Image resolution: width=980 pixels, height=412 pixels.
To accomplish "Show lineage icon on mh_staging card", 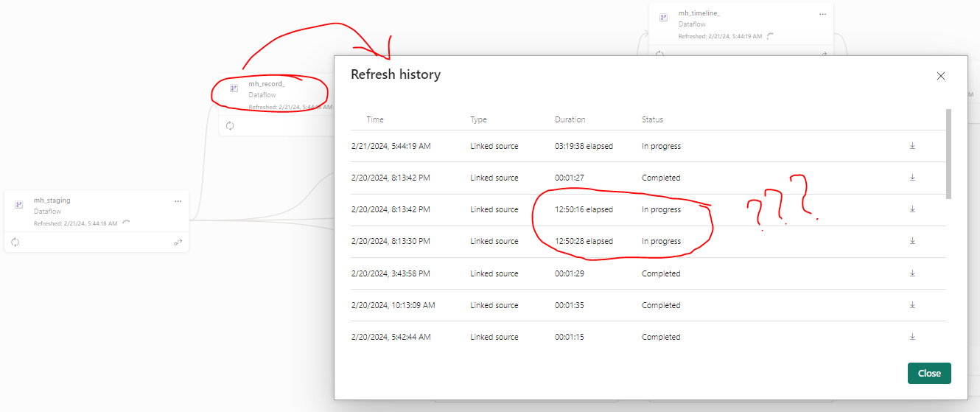I will (x=178, y=242).
